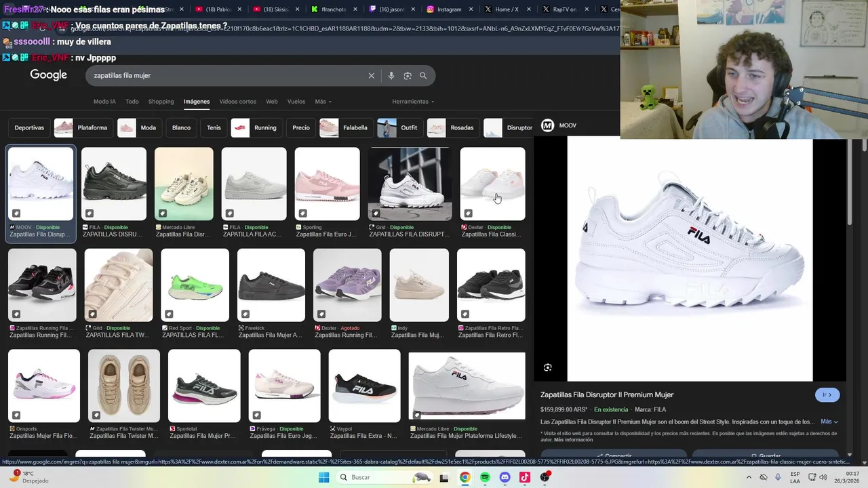Filter images by Outfit chip

(400, 127)
